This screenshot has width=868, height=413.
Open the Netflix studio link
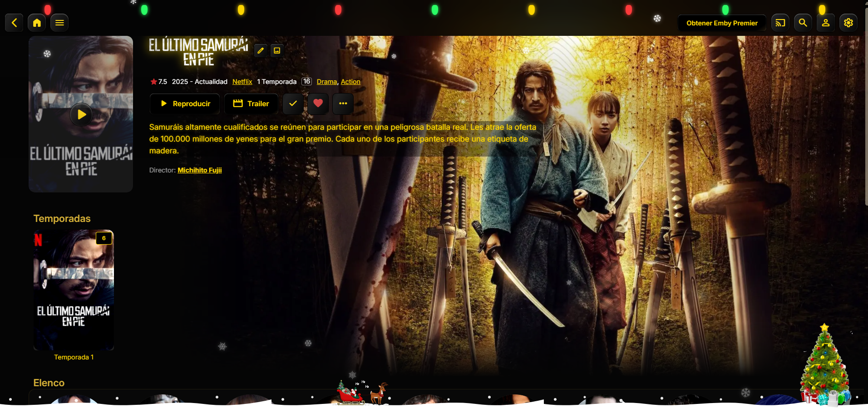pos(242,82)
